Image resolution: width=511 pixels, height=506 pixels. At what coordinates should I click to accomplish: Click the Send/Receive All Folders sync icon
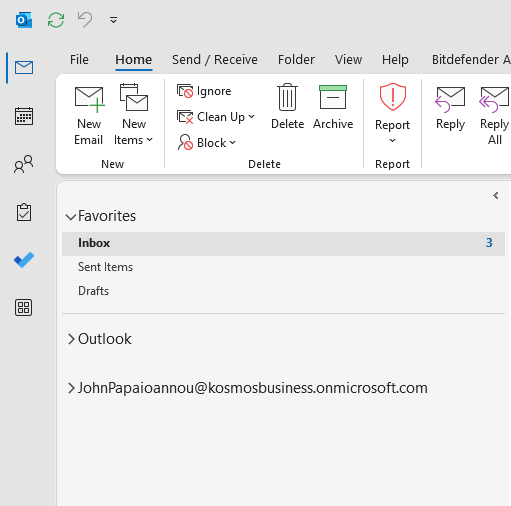pos(56,20)
